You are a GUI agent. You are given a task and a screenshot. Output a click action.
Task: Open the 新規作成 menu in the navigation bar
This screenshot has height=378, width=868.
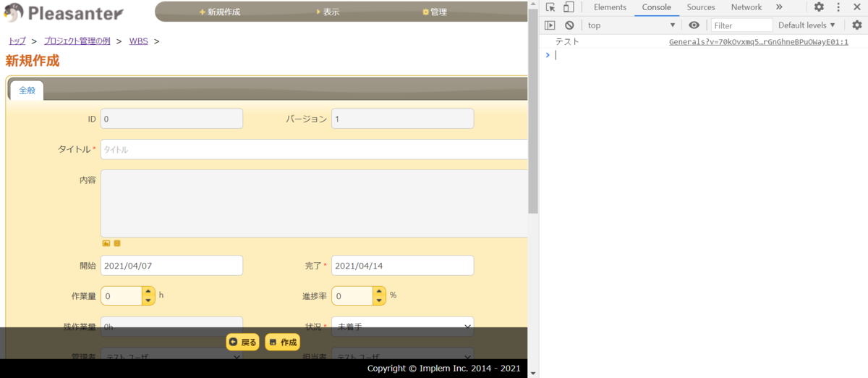(x=219, y=12)
